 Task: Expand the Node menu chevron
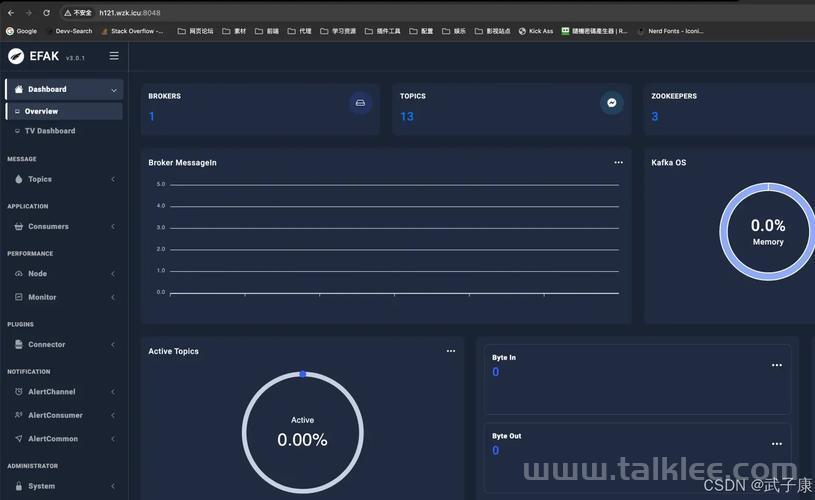[113, 274]
